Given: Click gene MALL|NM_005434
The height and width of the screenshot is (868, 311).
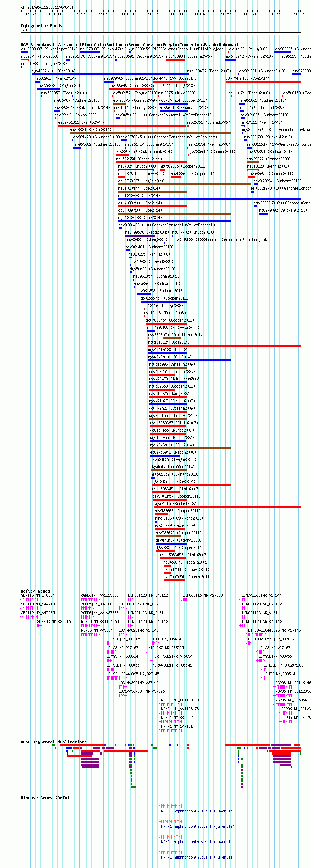Looking at the screenshot, I should (x=166, y=639).
